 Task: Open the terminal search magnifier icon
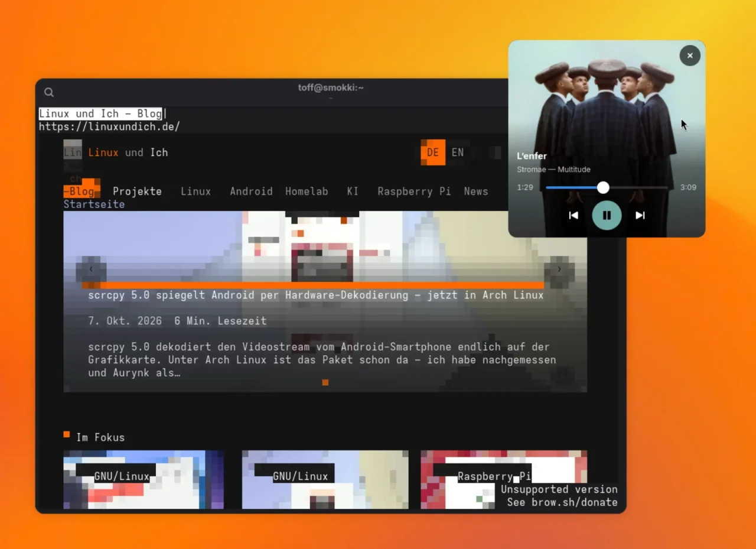[x=49, y=92]
